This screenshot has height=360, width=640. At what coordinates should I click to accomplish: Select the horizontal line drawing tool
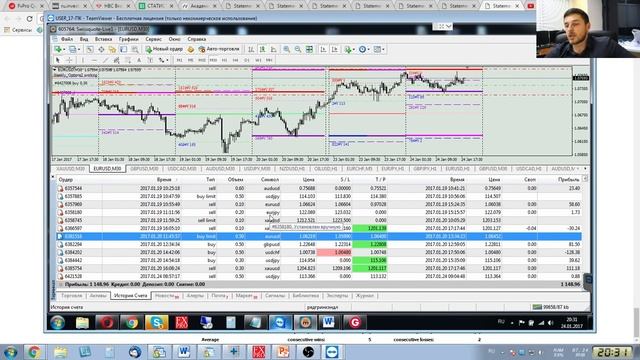94,60
